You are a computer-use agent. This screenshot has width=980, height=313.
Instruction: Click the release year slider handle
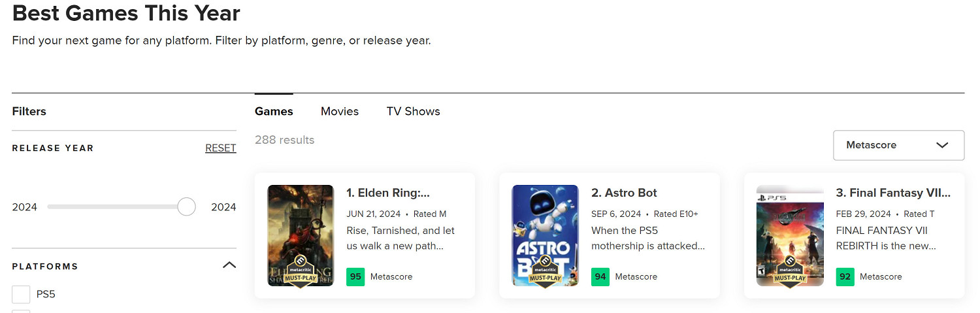coord(186,207)
